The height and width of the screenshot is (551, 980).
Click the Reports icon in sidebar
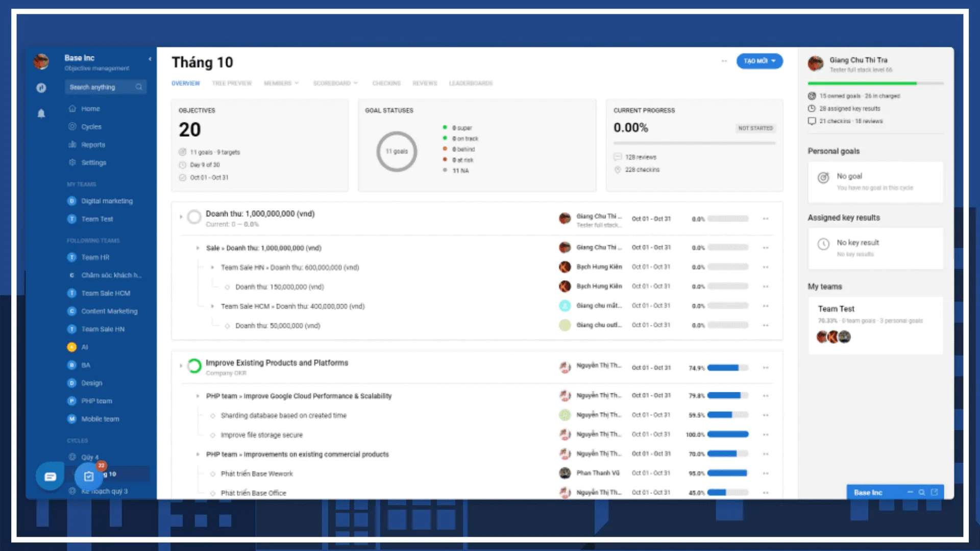(x=72, y=144)
